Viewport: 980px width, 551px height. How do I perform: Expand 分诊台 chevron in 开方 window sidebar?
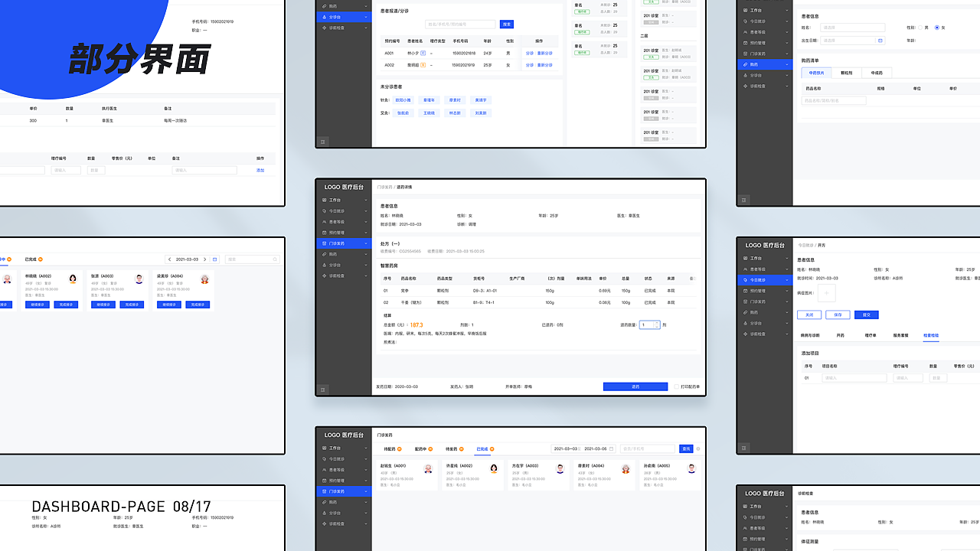coord(787,323)
